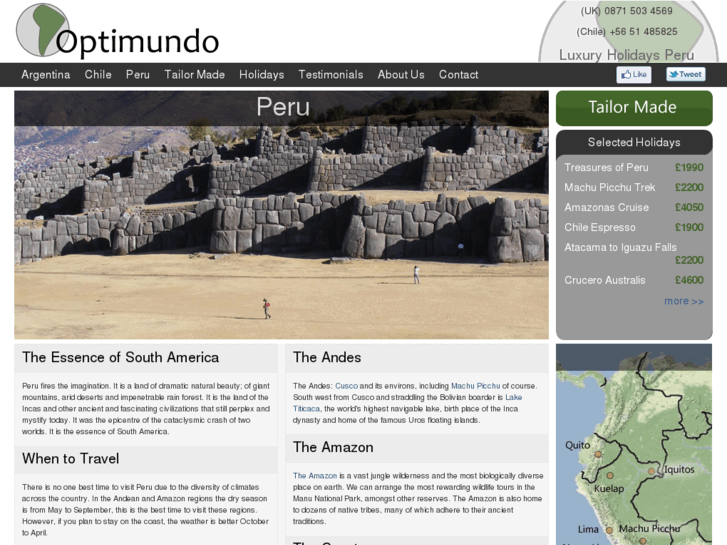Open Tailor Made in the navigation bar
The width and height of the screenshot is (727, 545).
[194, 75]
